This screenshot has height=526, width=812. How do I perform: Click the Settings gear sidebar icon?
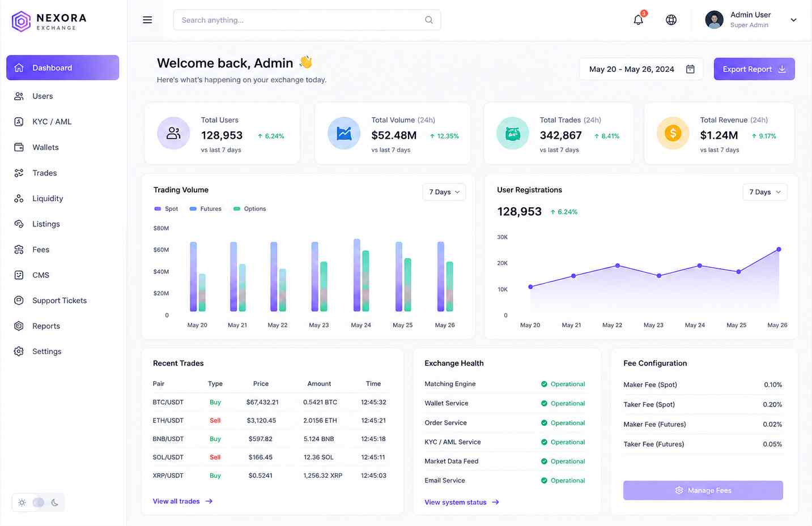pyautogui.click(x=19, y=351)
